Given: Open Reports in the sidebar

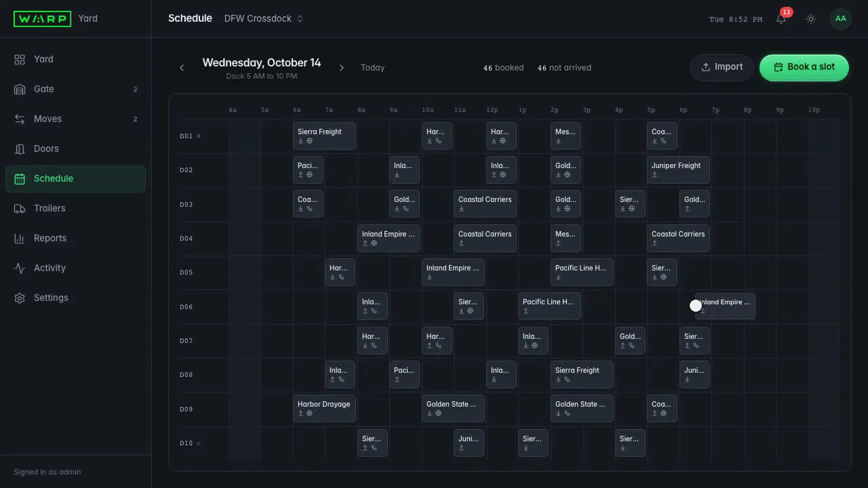Looking at the screenshot, I should click(x=75, y=238).
